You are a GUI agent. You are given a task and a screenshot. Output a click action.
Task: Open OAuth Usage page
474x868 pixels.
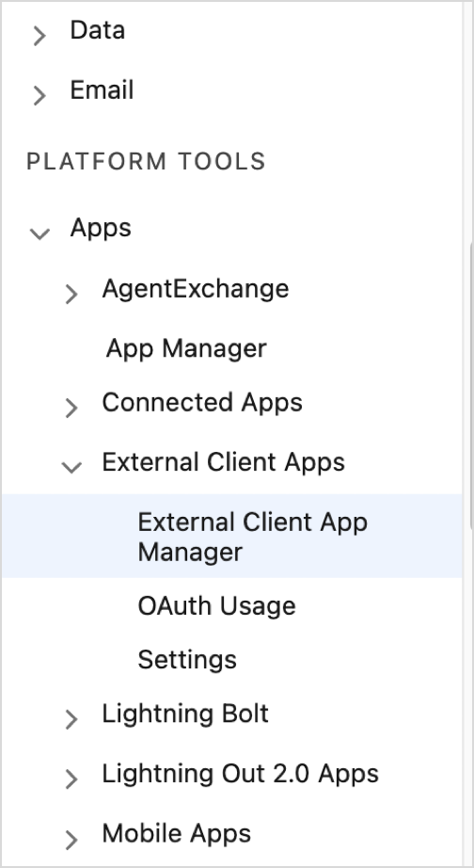pos(217,605)
